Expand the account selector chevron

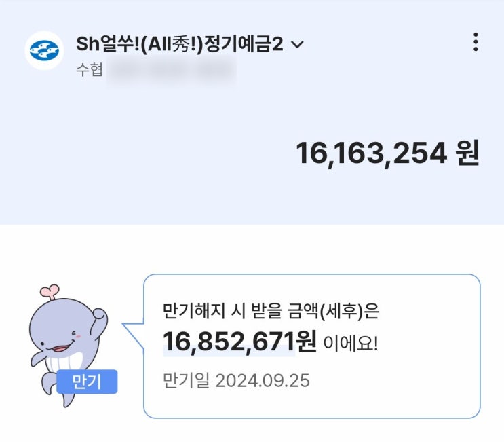pos(297,44)
